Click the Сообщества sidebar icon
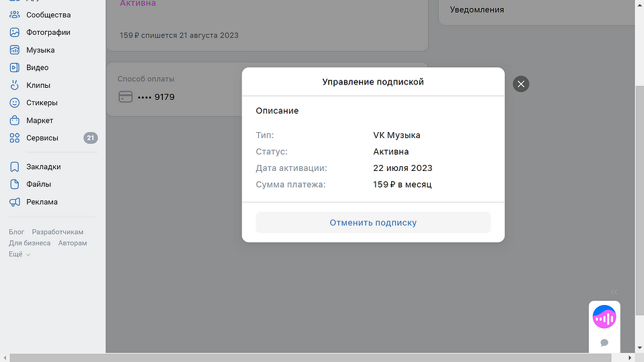 [x=14, y=15]
